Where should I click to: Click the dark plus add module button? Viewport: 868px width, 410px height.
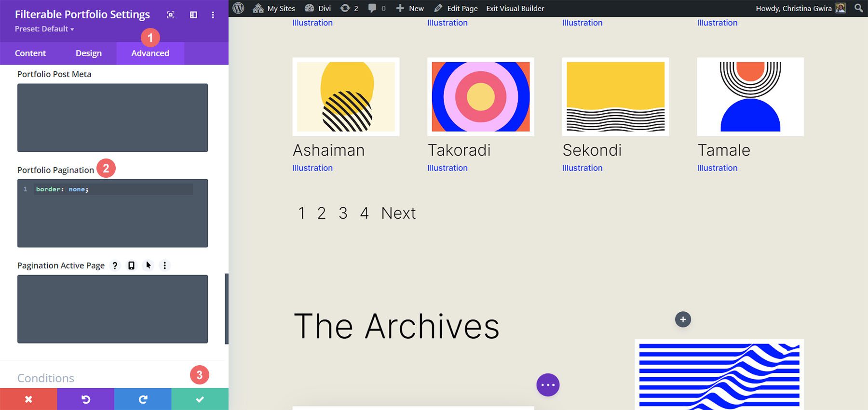[x=683, y=319]
